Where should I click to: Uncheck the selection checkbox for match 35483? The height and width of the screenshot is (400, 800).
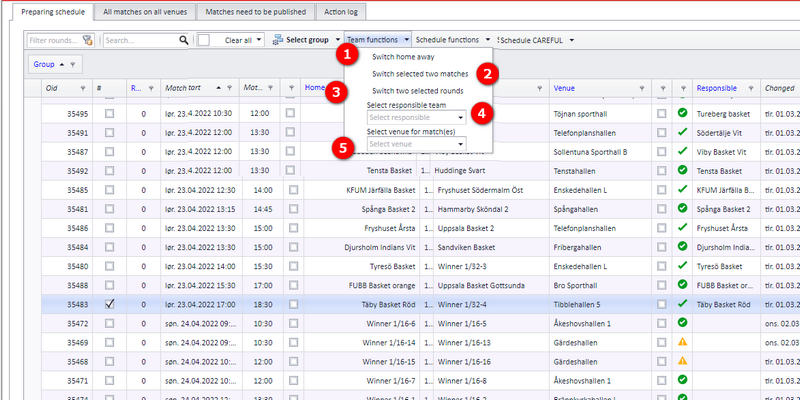tap(109, 304)
